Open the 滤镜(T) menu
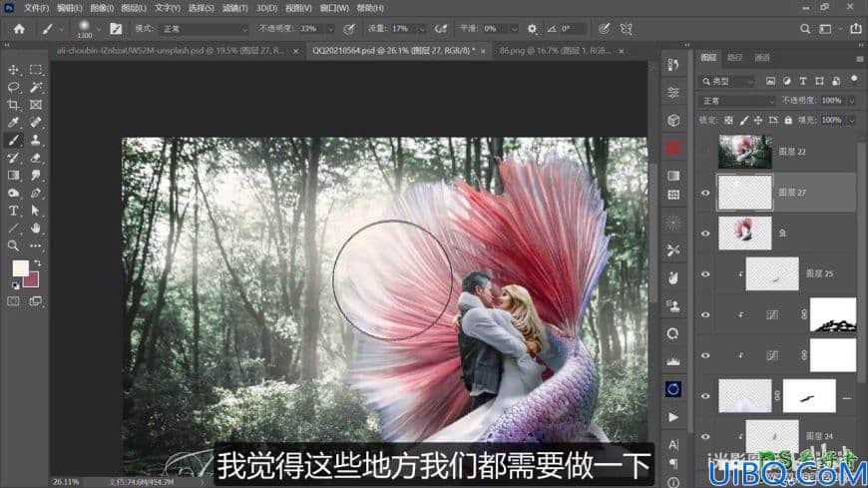This screenshot has width=868, height=488. pos(234,8)
